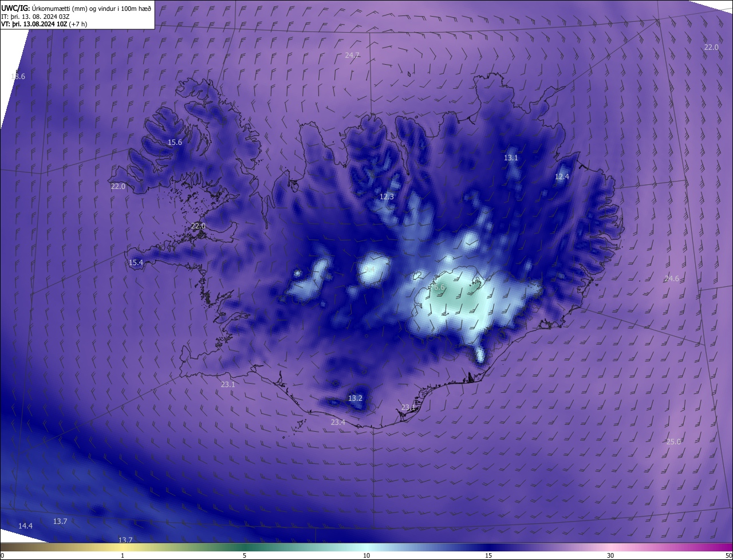Viewport: 733px width, 560px height.
Task: Click the 12.4 value label
Action: 562,177
